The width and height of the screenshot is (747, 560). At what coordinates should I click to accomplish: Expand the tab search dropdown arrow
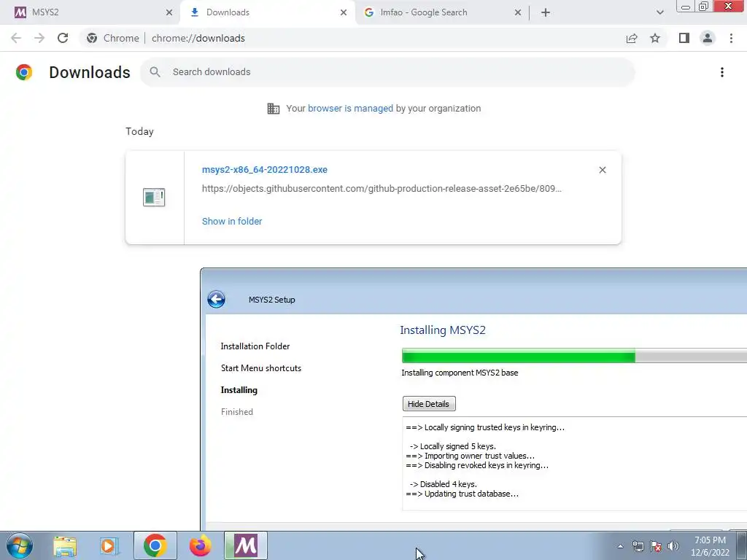(659, 12)
